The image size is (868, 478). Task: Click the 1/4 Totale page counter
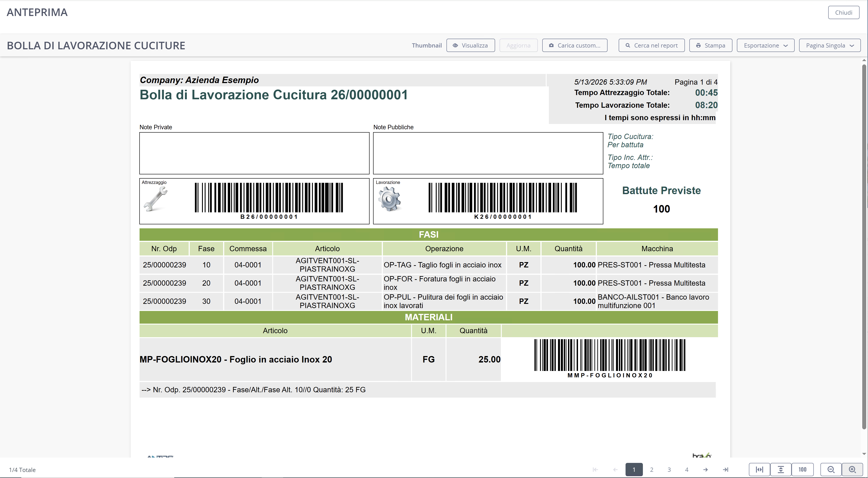point(22,470)
